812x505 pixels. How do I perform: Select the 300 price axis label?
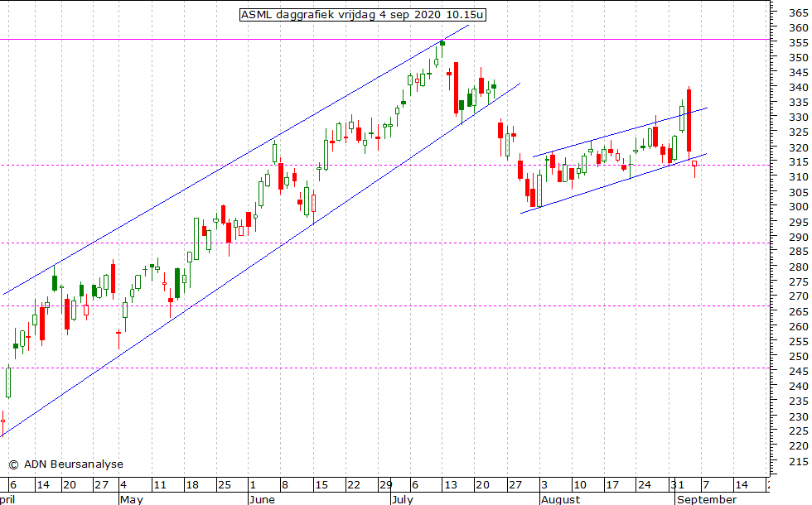[x=798, y=206]
